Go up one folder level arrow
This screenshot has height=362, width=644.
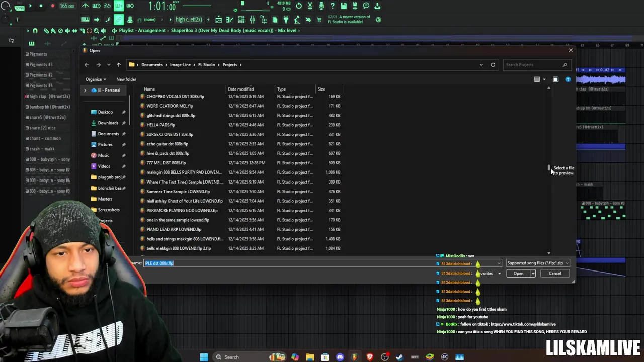click(118, 64)
